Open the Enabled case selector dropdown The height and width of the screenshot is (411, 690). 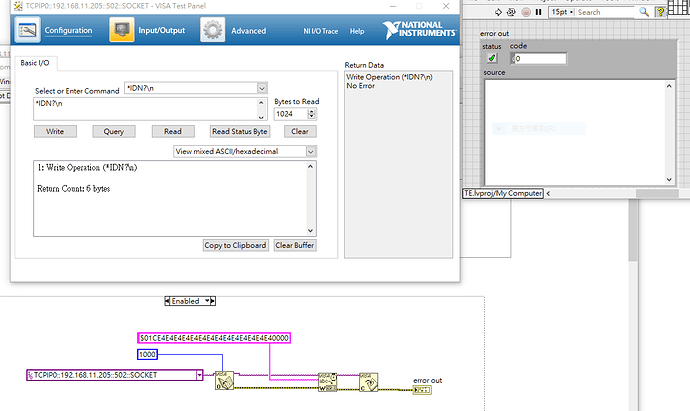pyautogui.click(x=207, y=301)
